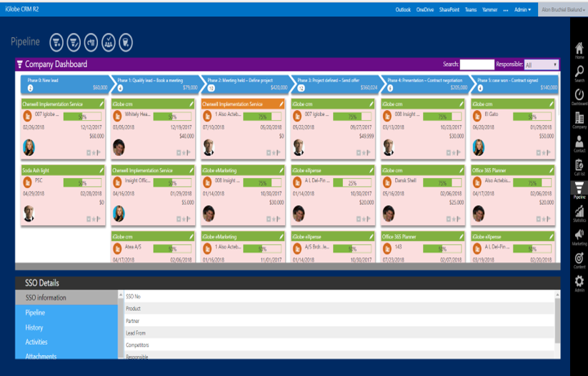Click into the dashboard Search field
588x376 pixels.
[x=477, y=64]
